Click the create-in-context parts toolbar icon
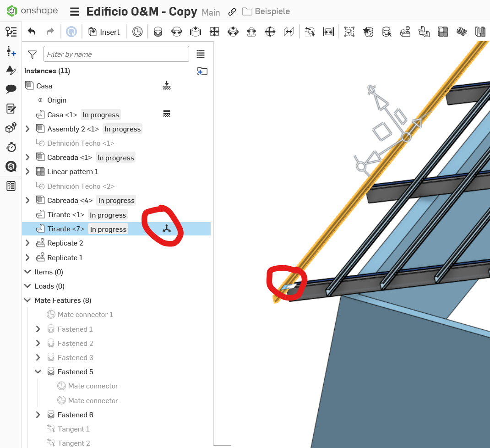 coord(424,32)
